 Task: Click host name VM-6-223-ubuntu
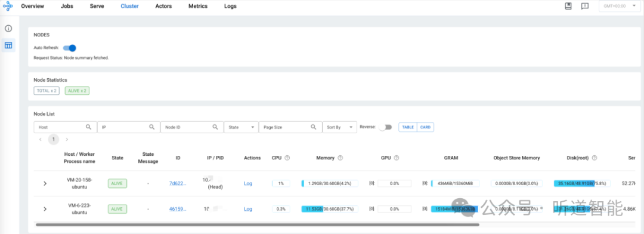click(x=79, y=209)
